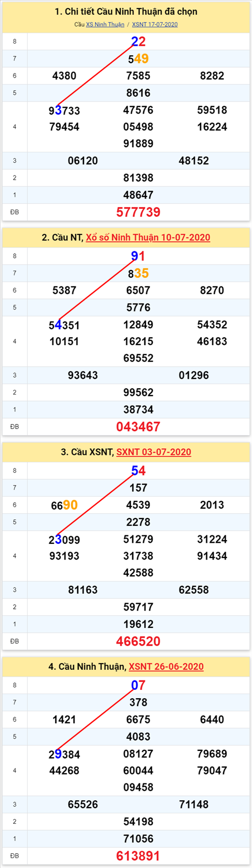The image size is (252, 868).
Task: Select prize 2 number 81398
Action: pos(138,178)
